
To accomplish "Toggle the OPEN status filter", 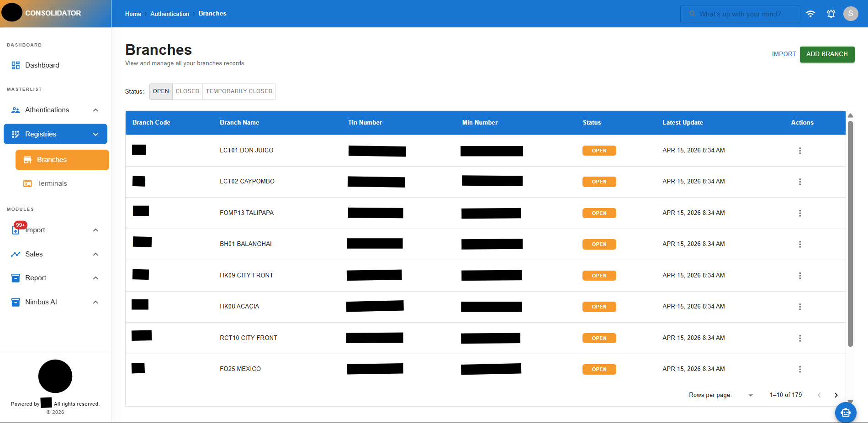I will [x=160, y=91].
